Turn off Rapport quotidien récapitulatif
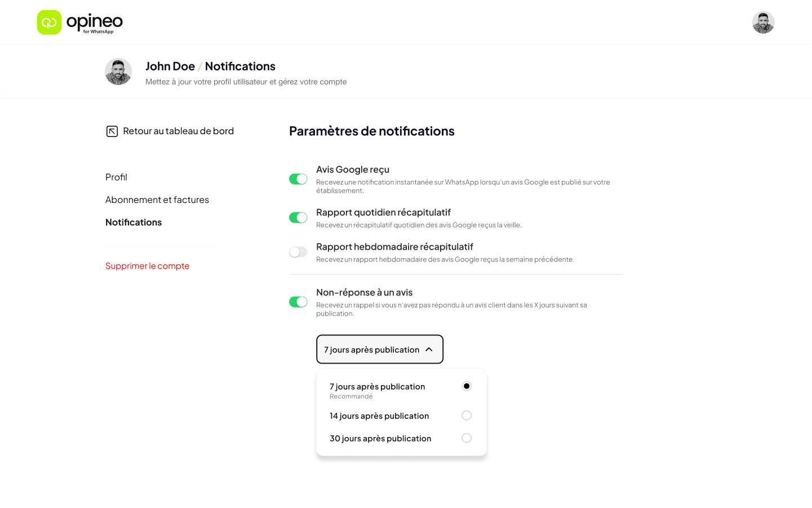This screenshot has width=812, height=508. (298, 217)
